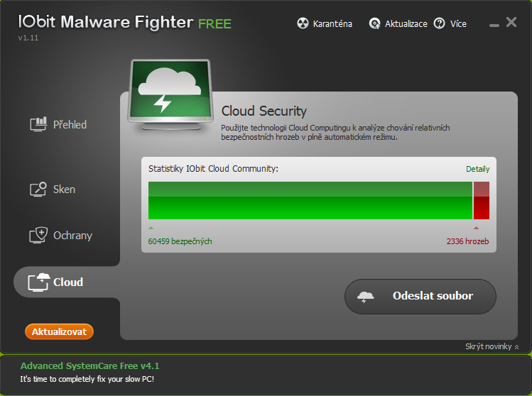Click the Cloud monitor icon in sidebar
The height and width of the screenshot is (396, 532).
tap(38, 282)
